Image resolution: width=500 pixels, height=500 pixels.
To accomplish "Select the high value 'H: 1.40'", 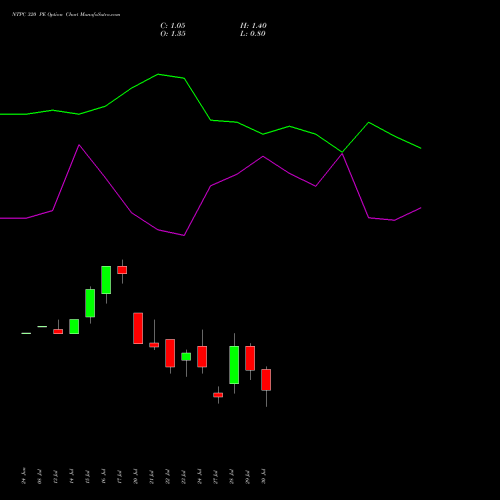I will coord(253,26).
